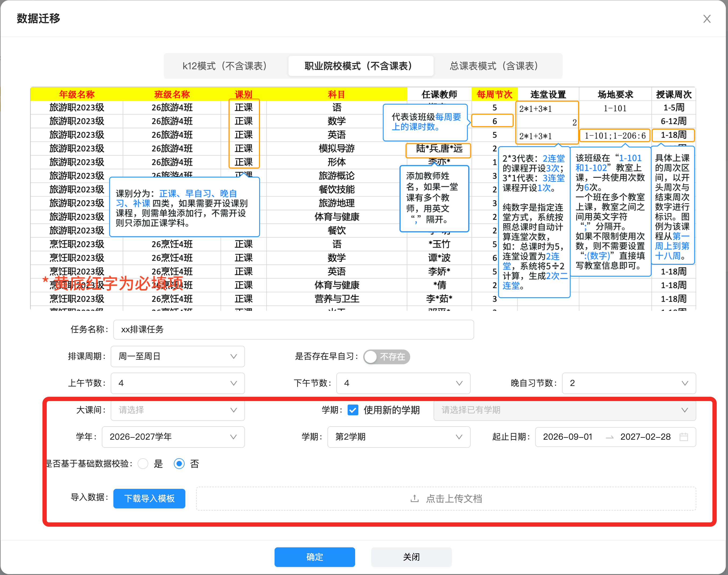The height and width of the screenshot is (575, 728).
Task: Select 是 for 是否基于基础数据校验
Action: [x=143, y=464]
